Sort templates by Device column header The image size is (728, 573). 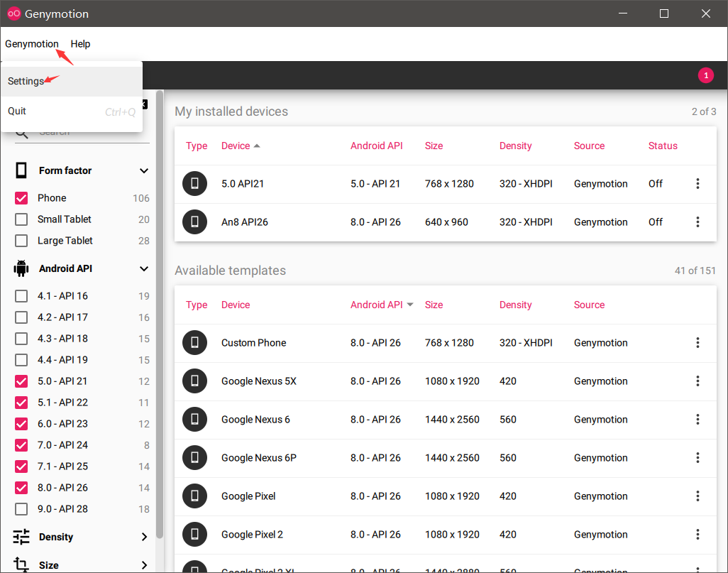236,305
